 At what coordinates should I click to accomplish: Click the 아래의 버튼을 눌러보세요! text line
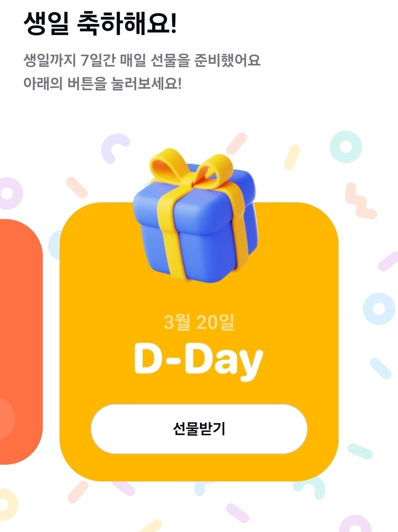(x=103, y=83)
